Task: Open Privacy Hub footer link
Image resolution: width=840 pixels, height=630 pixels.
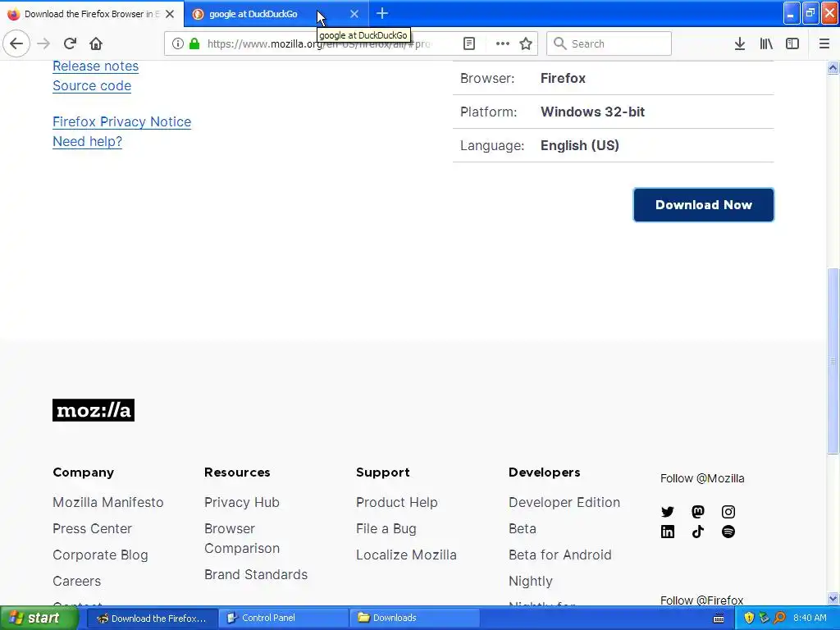Action: point(242,503)
